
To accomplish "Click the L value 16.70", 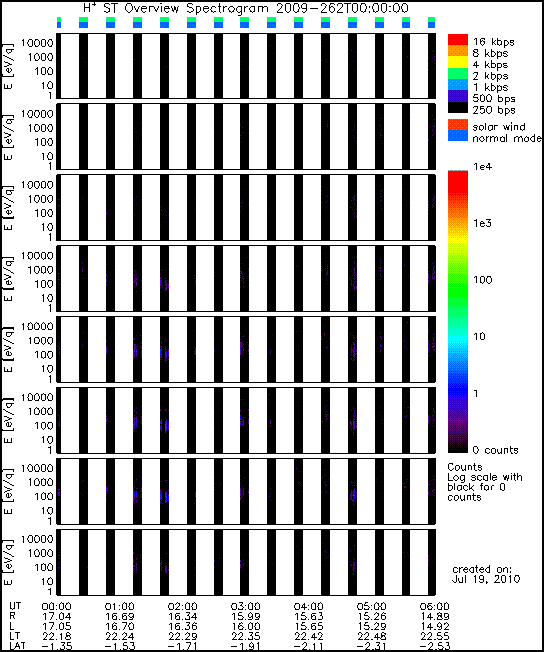I will point(119,627).
